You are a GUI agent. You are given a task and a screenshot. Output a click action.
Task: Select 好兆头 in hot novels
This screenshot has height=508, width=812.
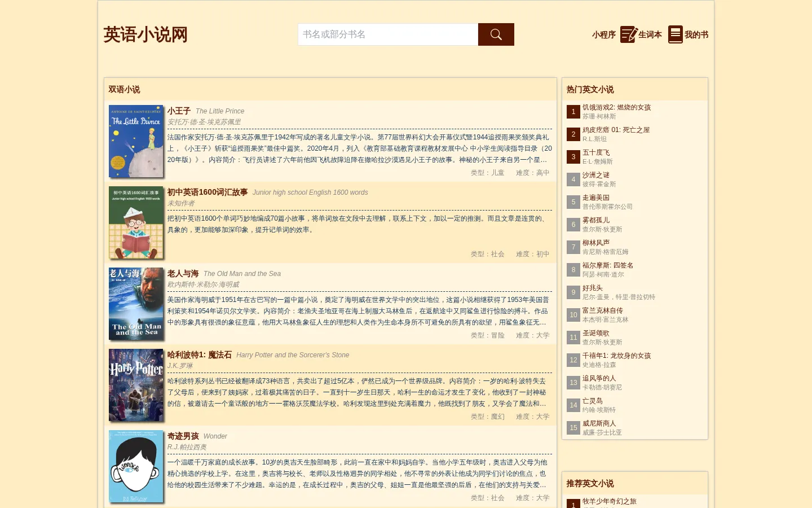(593, 288)
